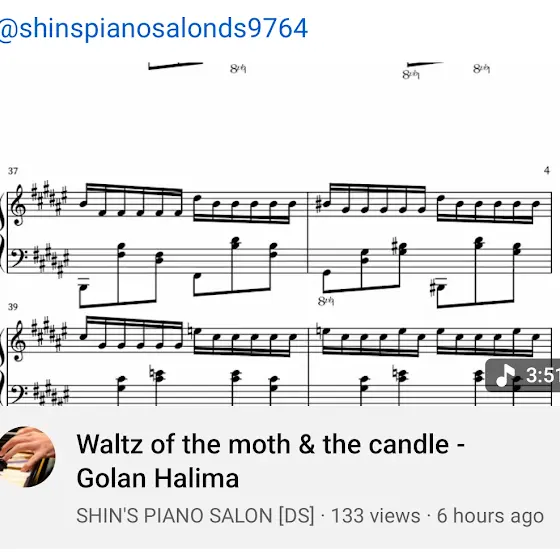Click the sharp accidental starting measure 38 treble
Screen dimensions: 560x560
point(319,204)
